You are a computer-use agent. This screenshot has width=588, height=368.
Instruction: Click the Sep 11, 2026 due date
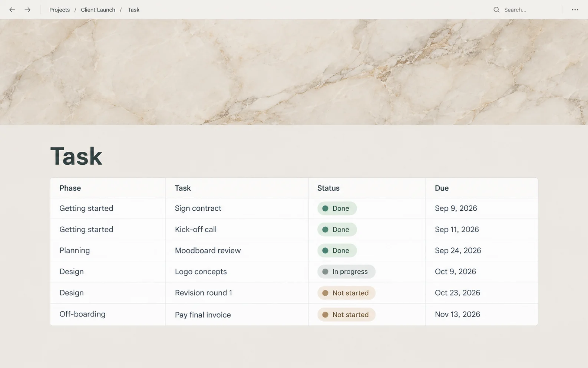pyautogui.click(x=457, y=230)
